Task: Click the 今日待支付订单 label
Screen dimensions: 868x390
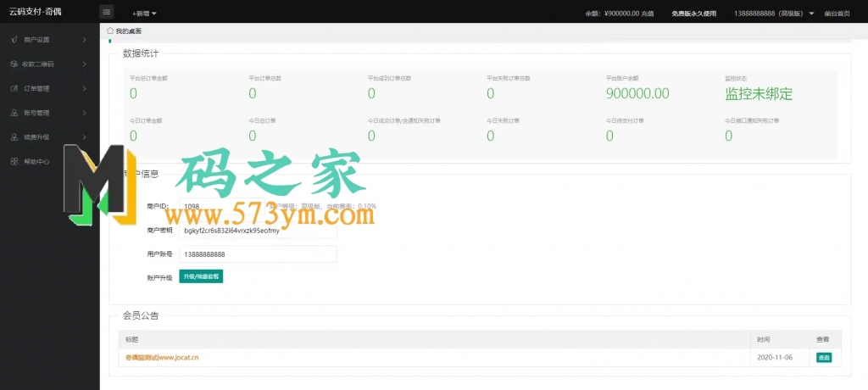Action: 625,120
